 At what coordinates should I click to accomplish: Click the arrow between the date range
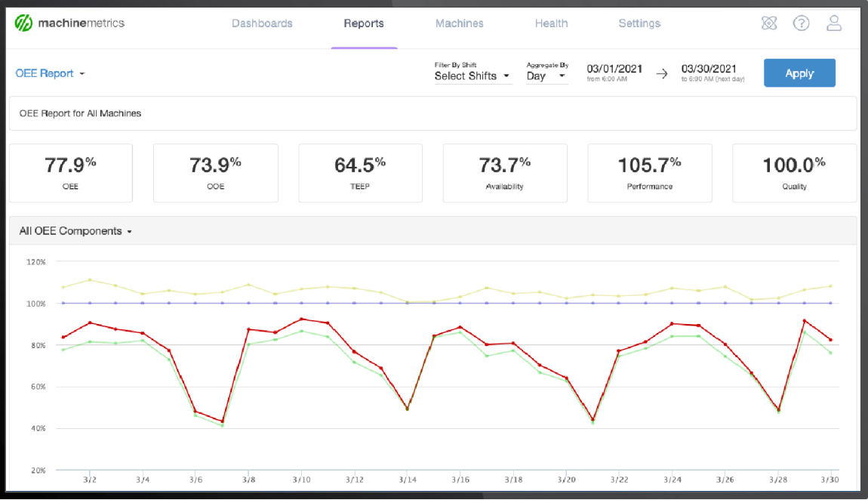(661, 73)
